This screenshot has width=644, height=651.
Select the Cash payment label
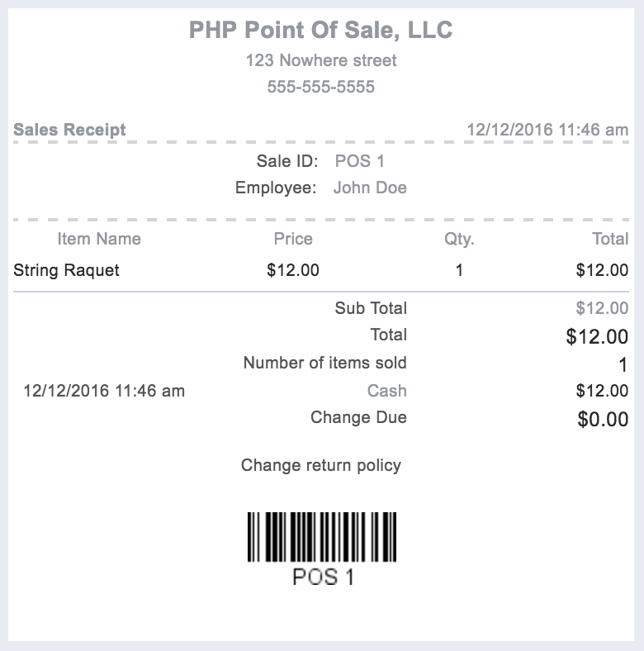pos(387,391)
